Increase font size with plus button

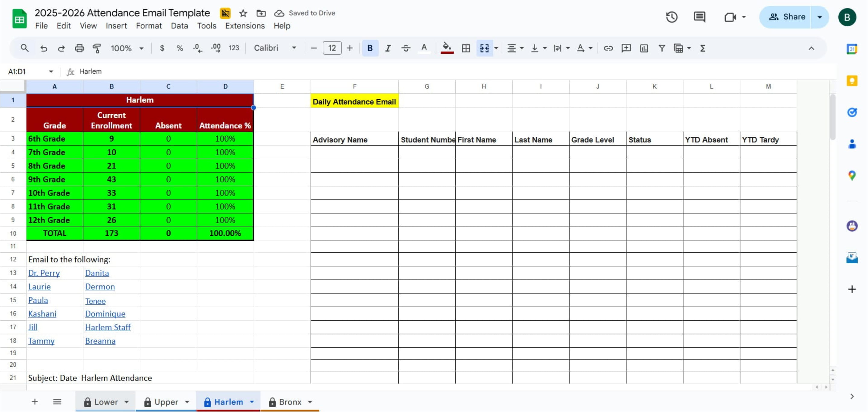350,48
